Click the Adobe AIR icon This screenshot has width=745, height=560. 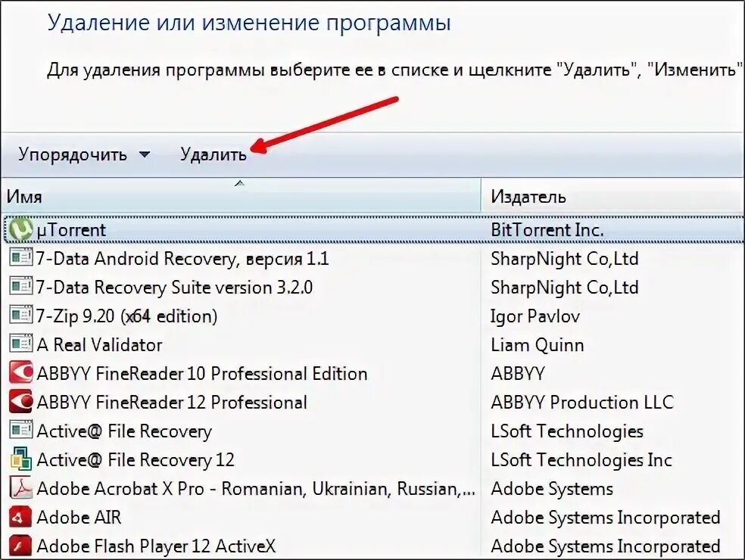21,517
